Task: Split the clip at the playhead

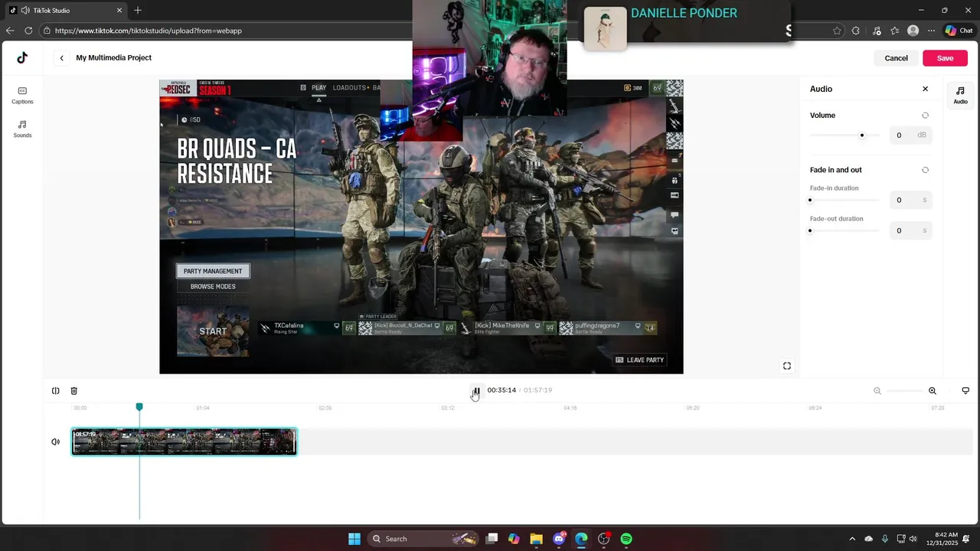Action: coord(56,391)
